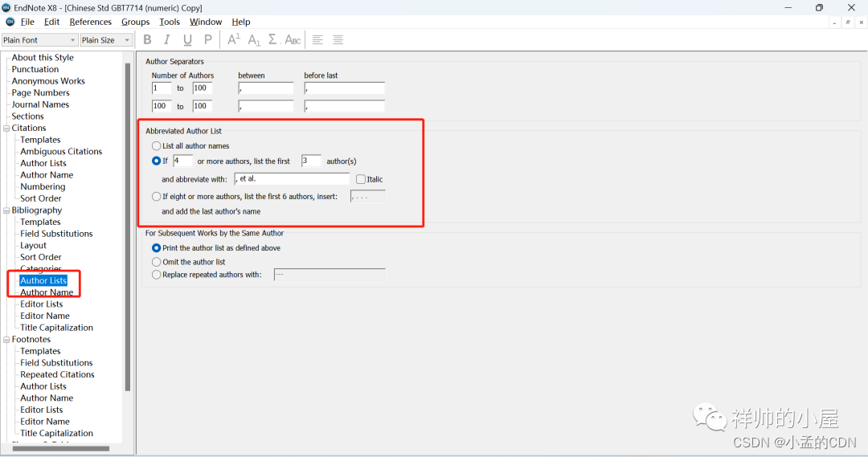Viewport: 868px width, 457px height.
Task: Open 'Author Name' under Bibliography
Action: (x=47, y=292)
